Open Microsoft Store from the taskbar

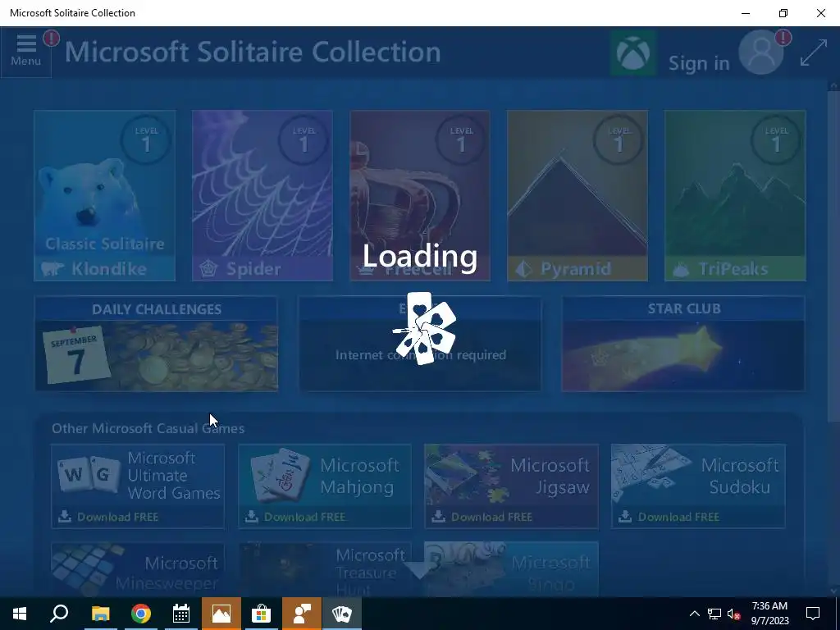coord(262,614)
